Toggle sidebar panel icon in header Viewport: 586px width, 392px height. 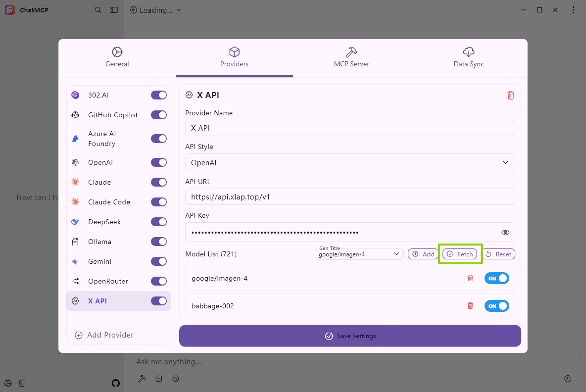coord(114,10)
